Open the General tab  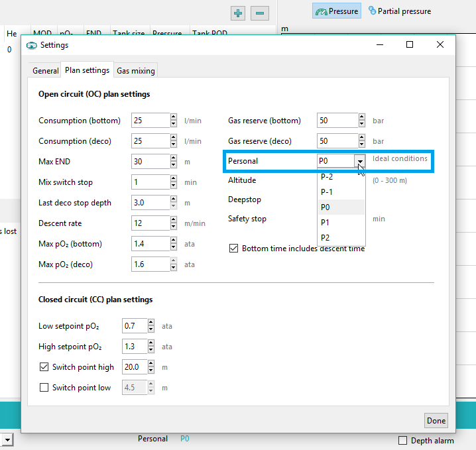click(46, 71)
